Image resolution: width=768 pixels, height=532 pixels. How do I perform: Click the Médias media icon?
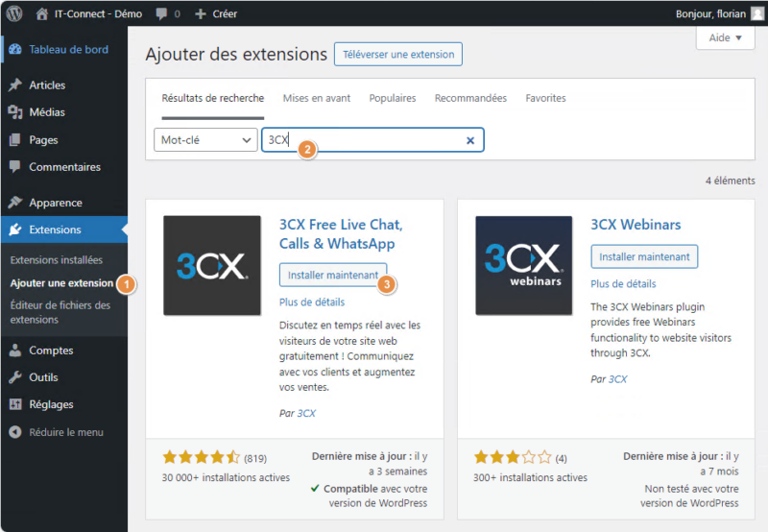point(15,112)
